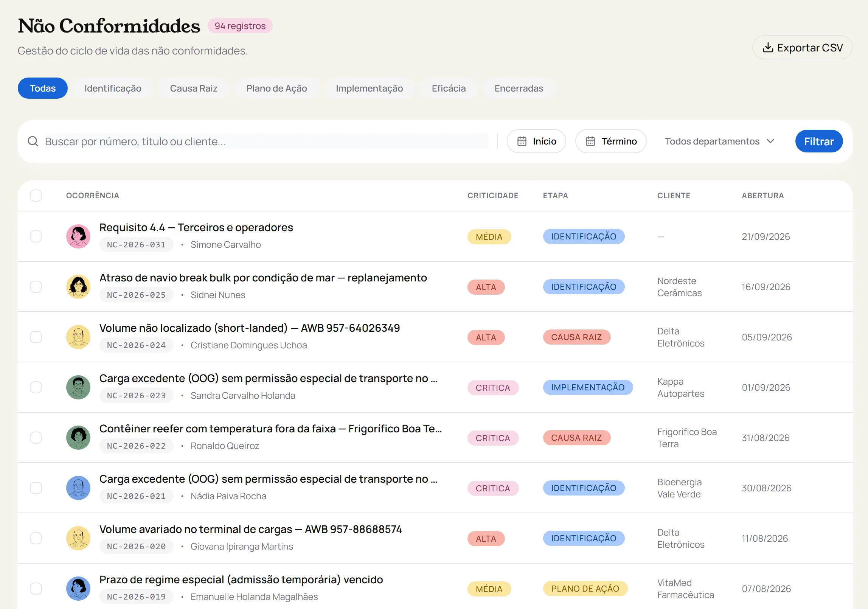Click avatar for NC-2026-023 row
The width and height of the screenshot is (868, 609).
coord(78,387)
